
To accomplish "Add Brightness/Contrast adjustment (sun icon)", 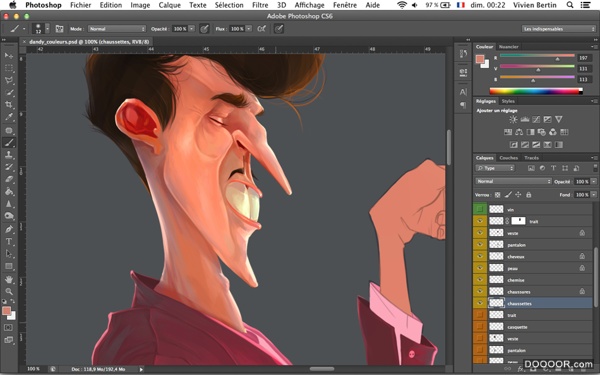I will coord(513,119).
